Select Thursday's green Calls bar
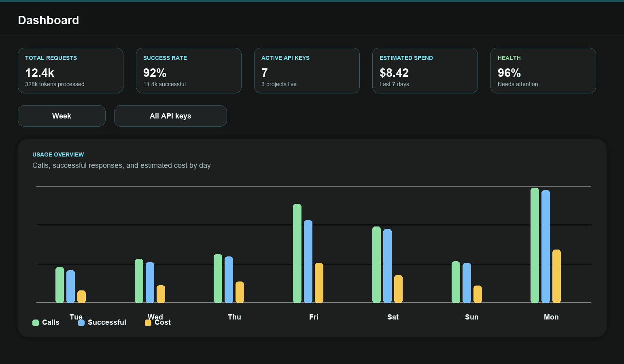The width and height of the screenshot is (624, 364). pos(218,278)
